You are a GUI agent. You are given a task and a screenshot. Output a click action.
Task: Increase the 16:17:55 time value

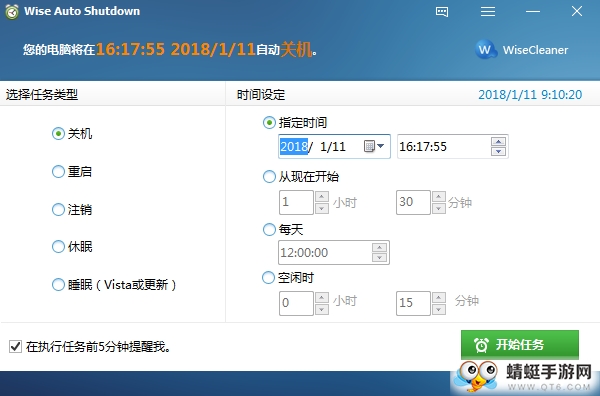click(x=499, y=142)
